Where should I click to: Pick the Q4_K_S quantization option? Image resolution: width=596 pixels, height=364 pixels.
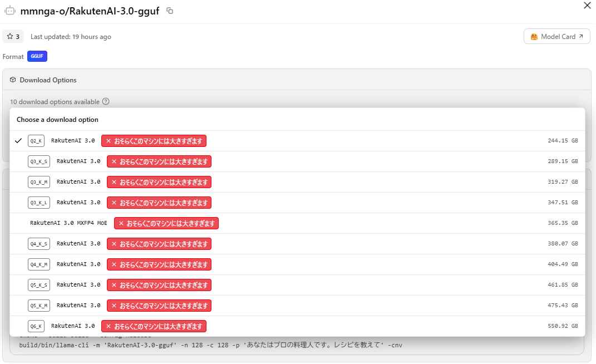[x=297, y=244]
